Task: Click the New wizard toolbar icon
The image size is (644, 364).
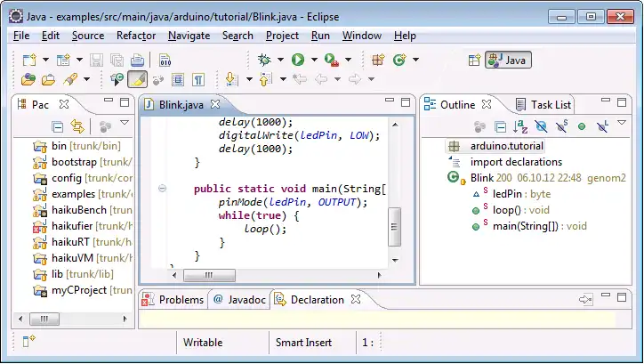Action: [x=29, y=60]
